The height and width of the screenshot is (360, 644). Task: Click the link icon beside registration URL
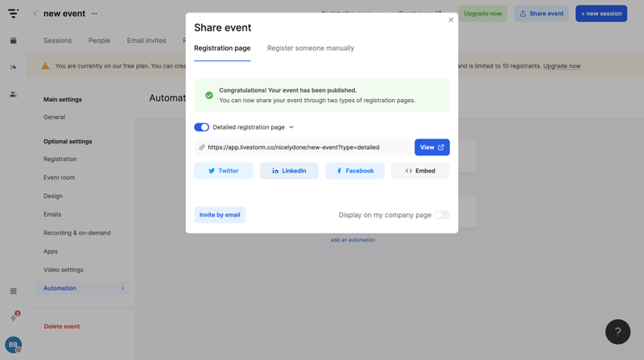(x=202, y=147)
